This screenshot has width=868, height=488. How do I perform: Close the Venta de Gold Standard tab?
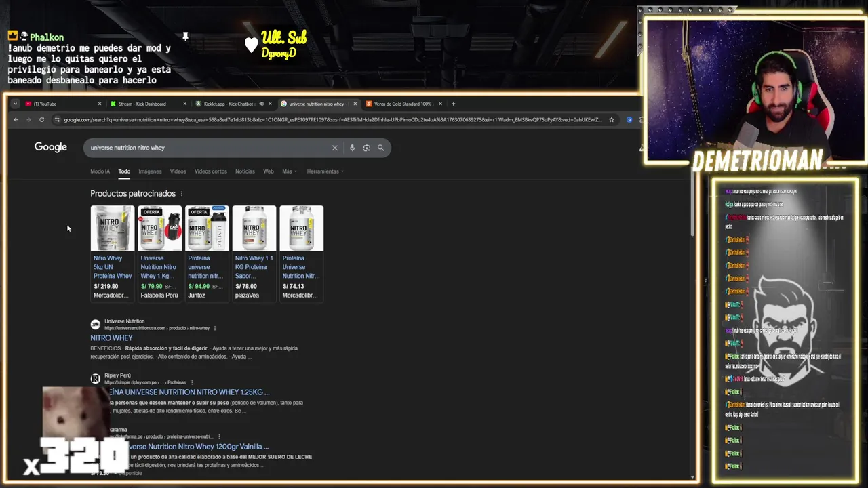[x=440, y=104]
